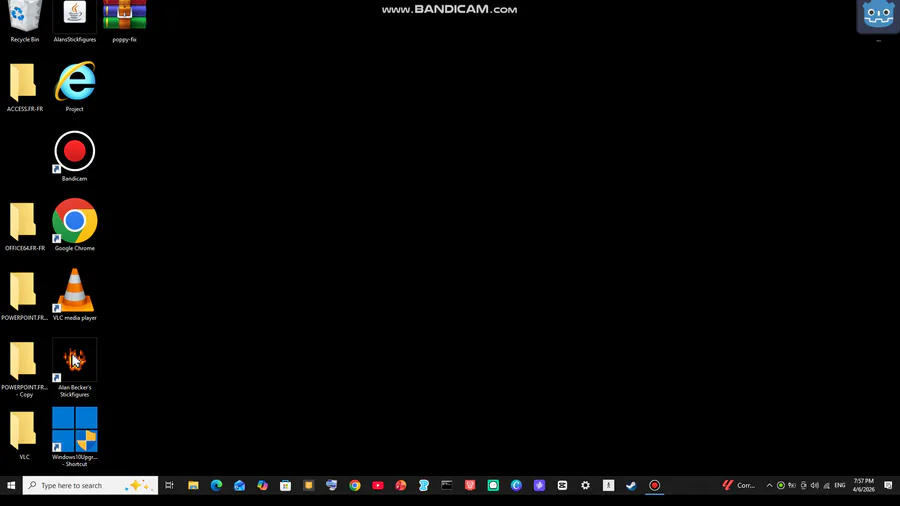Click the green circle tray icon
The image size is (900, 506).
point(781,485)
